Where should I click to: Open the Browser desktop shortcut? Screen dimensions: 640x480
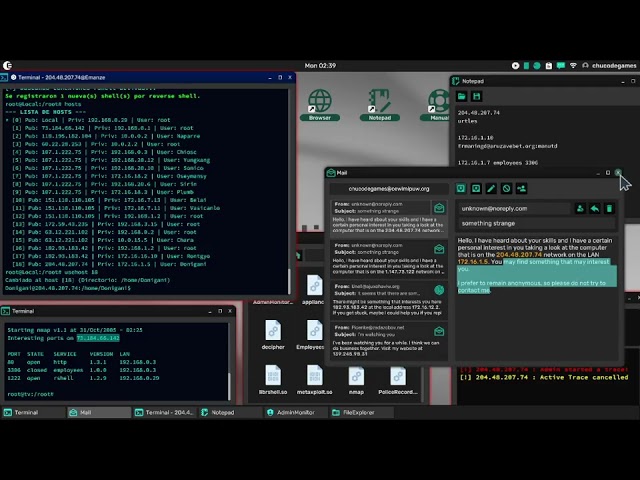320,105
